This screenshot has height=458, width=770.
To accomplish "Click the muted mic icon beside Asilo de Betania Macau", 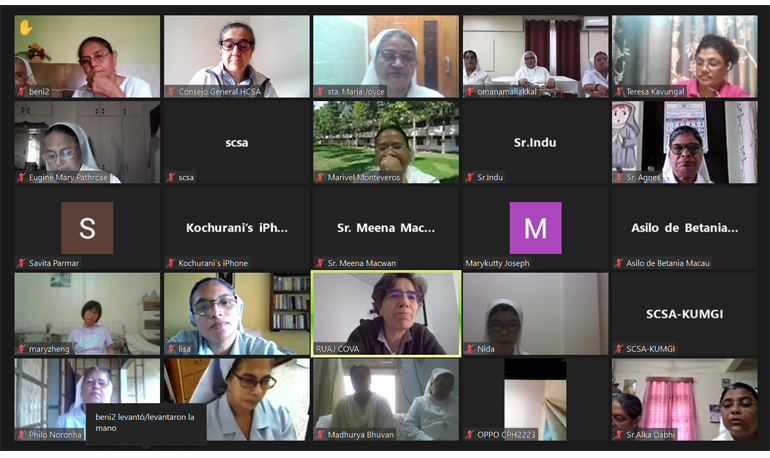I will click(x=619, y=263).
